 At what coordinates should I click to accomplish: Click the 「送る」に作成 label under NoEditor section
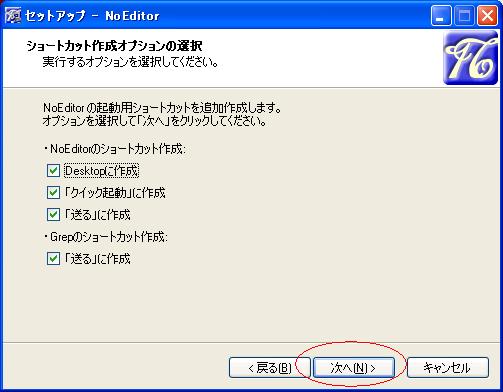pos(97,215)
